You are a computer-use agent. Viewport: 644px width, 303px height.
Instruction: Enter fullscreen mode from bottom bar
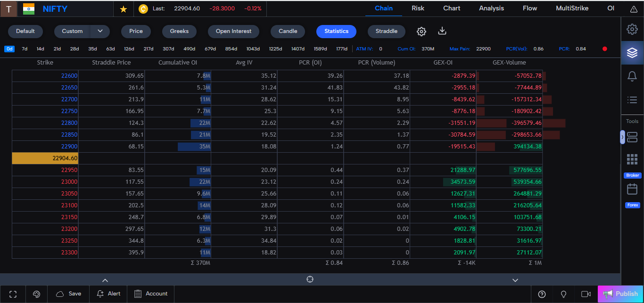[13, 294]
